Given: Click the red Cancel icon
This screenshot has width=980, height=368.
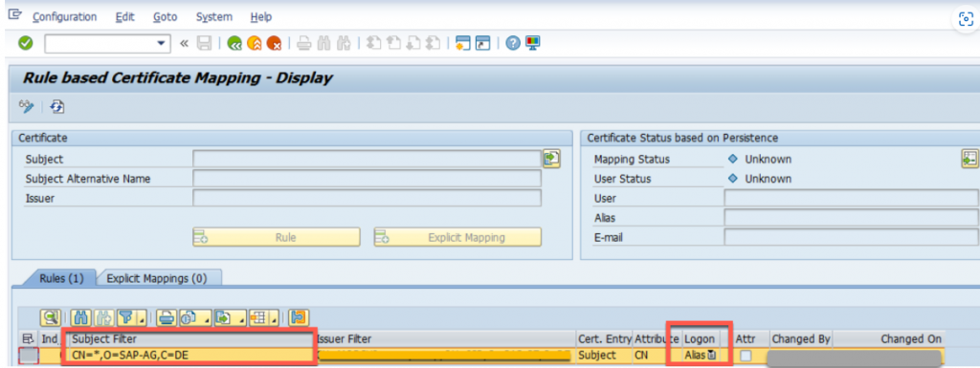Looking at the screenshot, I should coord(274,43).
